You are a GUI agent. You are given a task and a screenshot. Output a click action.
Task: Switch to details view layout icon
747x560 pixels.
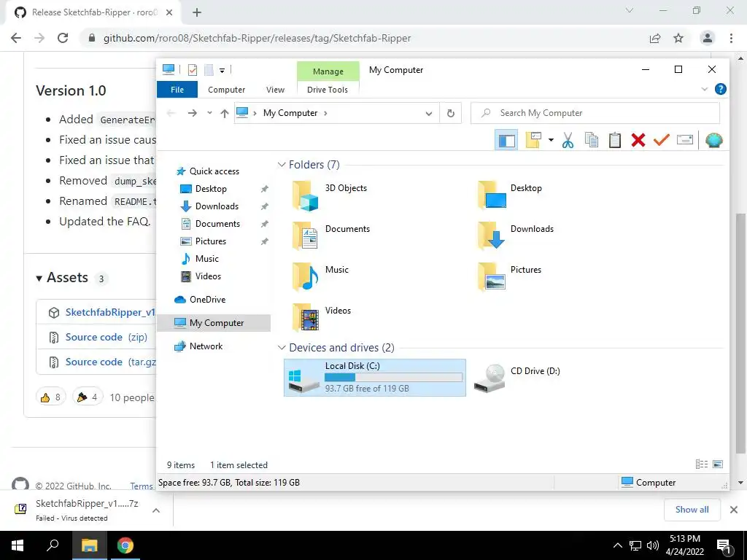click(701, 464)
